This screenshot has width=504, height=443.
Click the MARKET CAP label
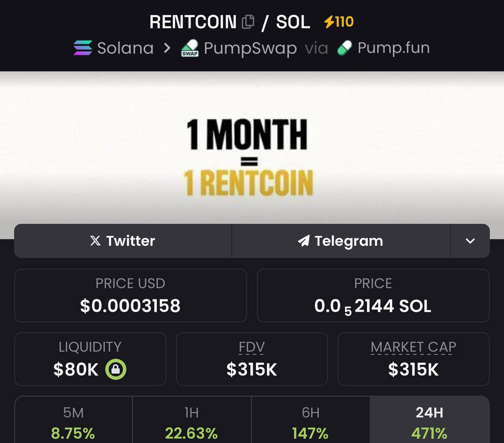tap(413, 347)
